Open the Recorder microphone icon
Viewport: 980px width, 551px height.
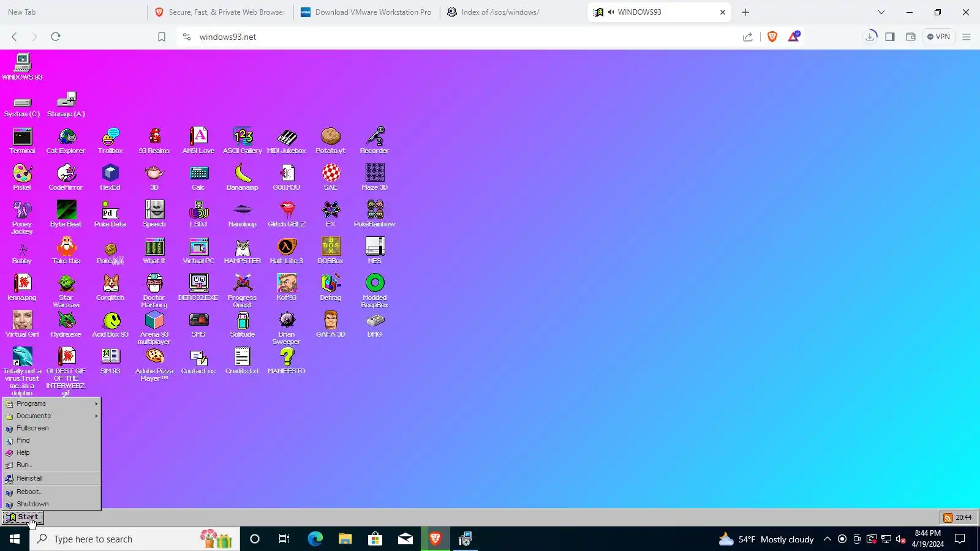[x=375, y=141]
